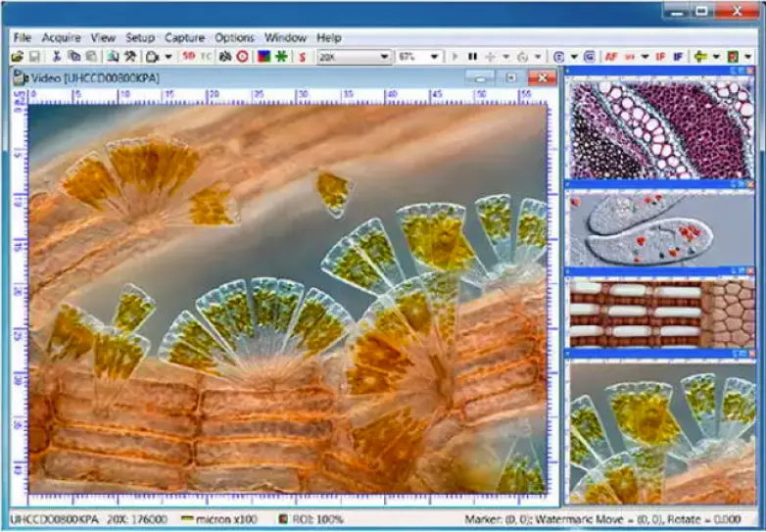This screenshot has width=766, height=532.
Task: Expand the last toolbar dropdown arrow
Action: tap(748, 57)
